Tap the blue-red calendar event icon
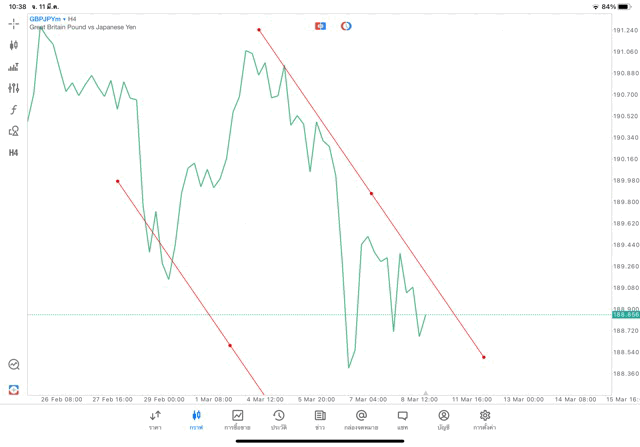640x447 pixels. pos(320,25)
